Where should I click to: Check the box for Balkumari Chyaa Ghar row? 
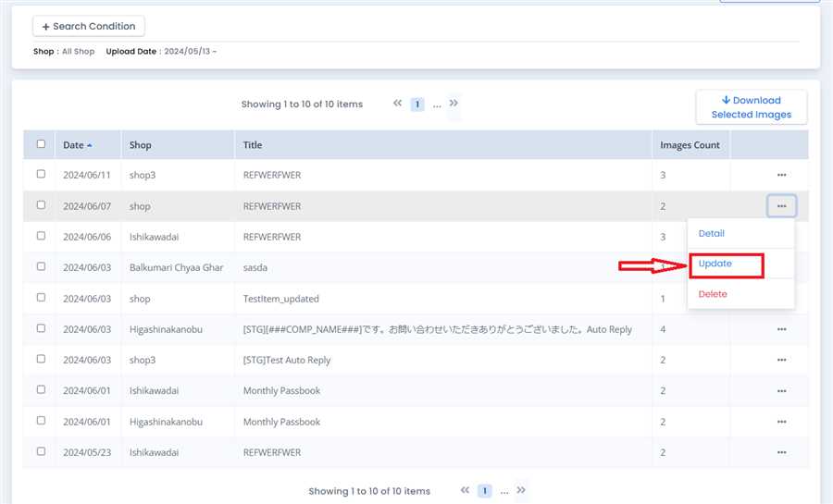pyautogui.click(x=41, y=266)
